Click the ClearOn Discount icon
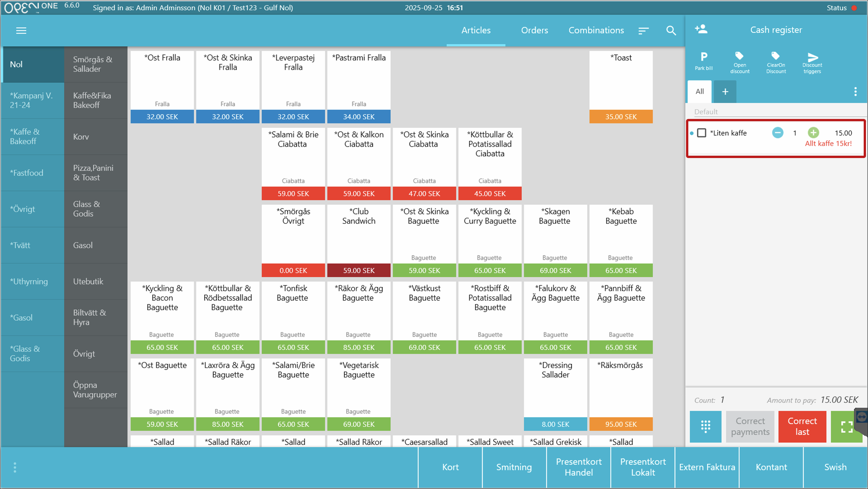 pyautogui.click(x=776, y=62)
